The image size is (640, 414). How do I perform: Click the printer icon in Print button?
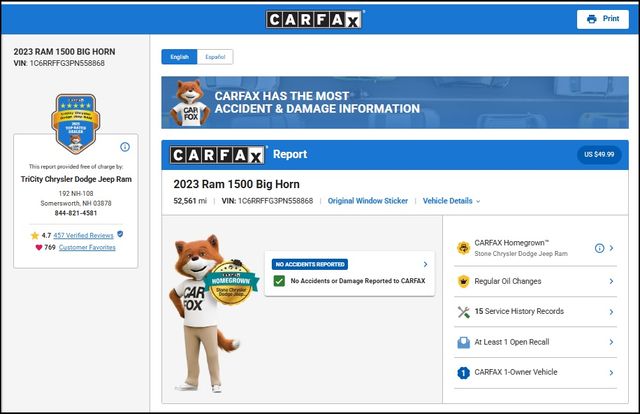[591, 19]
